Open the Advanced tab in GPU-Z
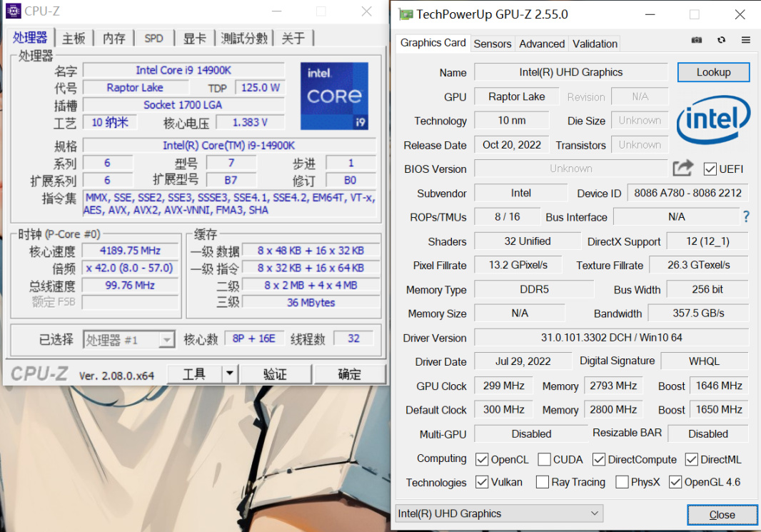Image resolution: width=761 pixels, height=532 pixels. 542,44
